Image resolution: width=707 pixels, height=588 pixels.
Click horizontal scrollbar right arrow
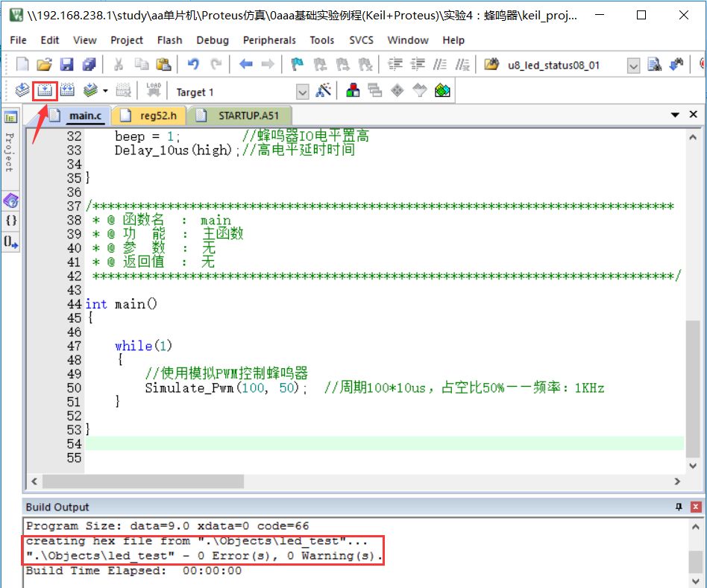(677, 481)
